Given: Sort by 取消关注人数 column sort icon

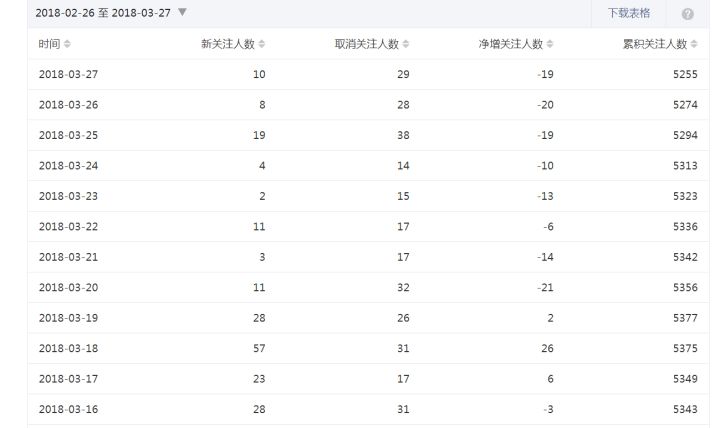Looking at the screenshot, I should point(406,44).
